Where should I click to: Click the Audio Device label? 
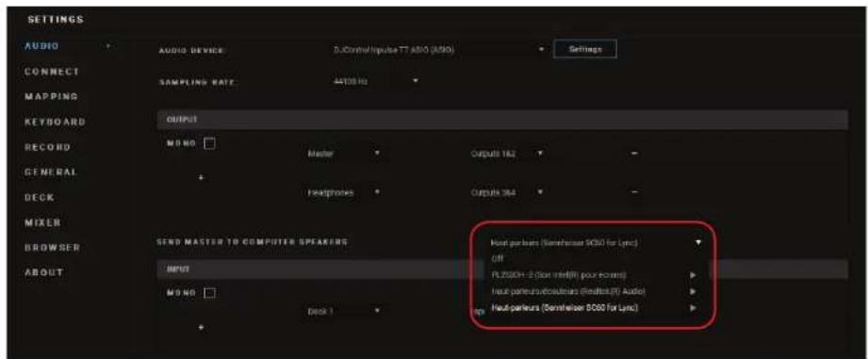tap(191, 51)
